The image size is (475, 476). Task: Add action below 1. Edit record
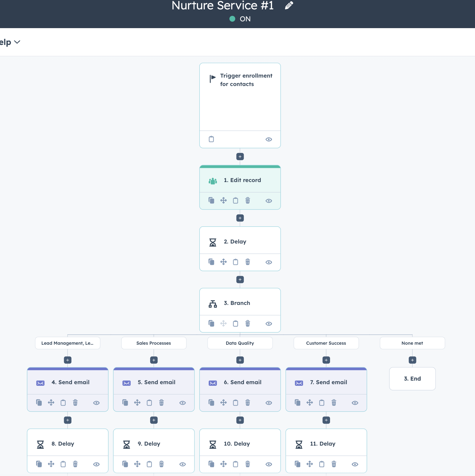240,218
